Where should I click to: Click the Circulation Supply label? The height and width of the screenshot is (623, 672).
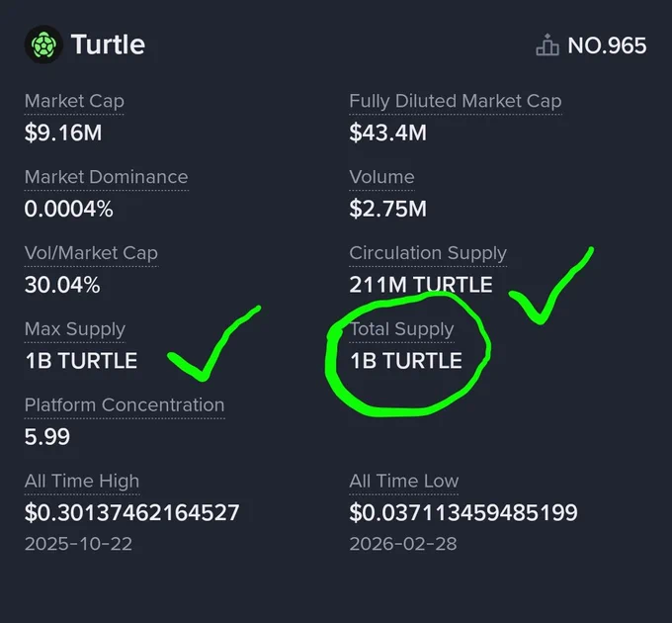pyautogui.click(x=428, y=253)
